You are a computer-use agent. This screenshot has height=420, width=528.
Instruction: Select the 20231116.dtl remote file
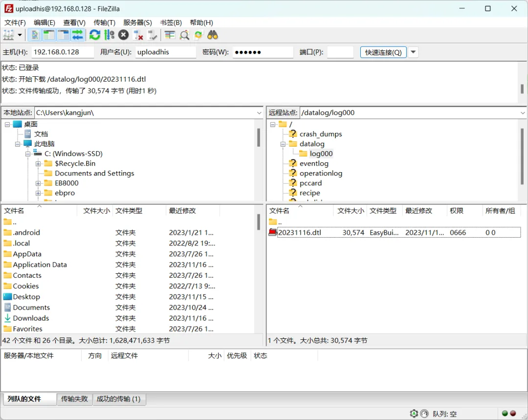(x=395, y=232)
